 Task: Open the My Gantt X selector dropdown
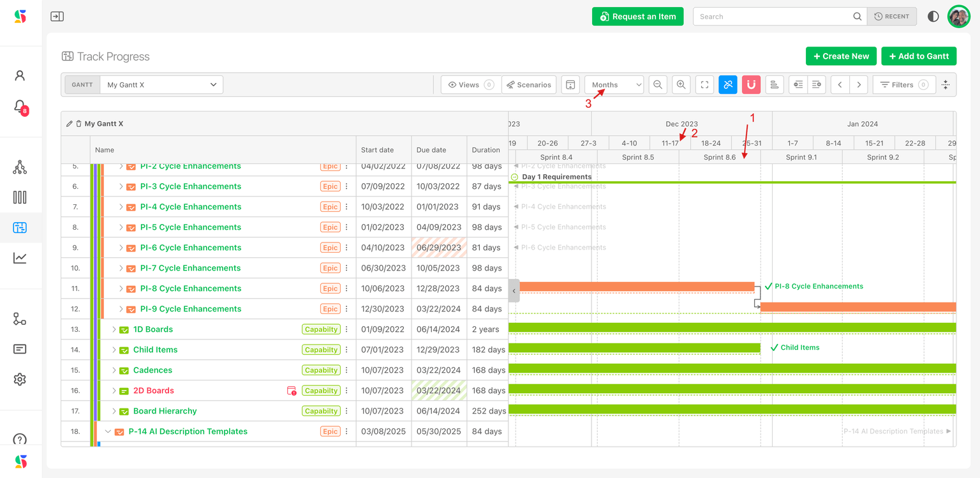(x=161, y=85)
